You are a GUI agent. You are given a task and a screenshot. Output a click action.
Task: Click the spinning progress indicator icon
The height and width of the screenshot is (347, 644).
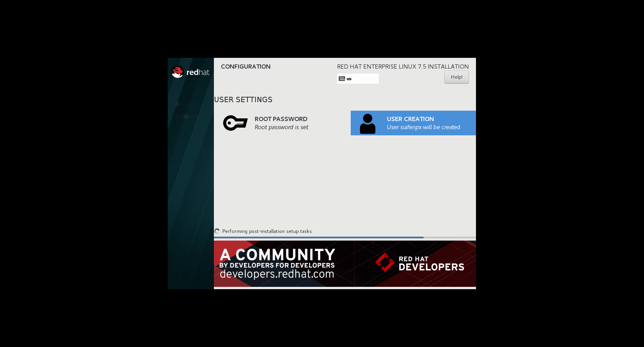[x=217, y=231]
